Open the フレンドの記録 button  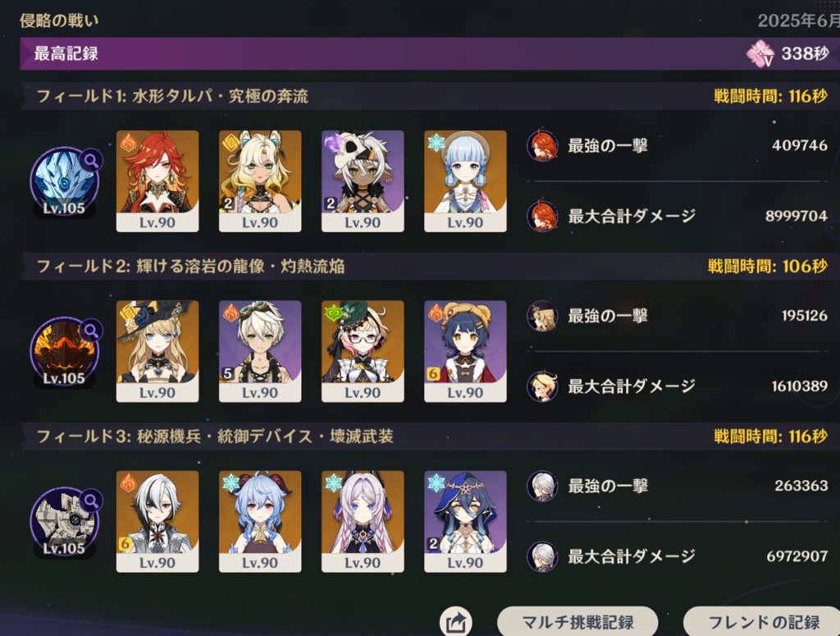pos(763,621)
